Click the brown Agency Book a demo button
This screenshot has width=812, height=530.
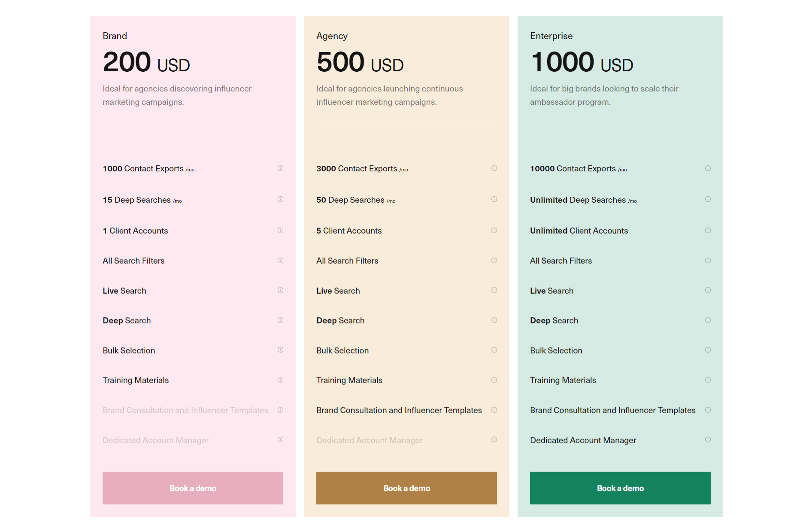[406, 488]
